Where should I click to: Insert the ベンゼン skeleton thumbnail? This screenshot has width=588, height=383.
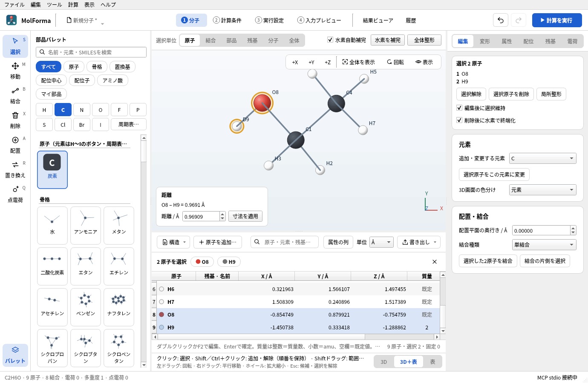point(86,307)
